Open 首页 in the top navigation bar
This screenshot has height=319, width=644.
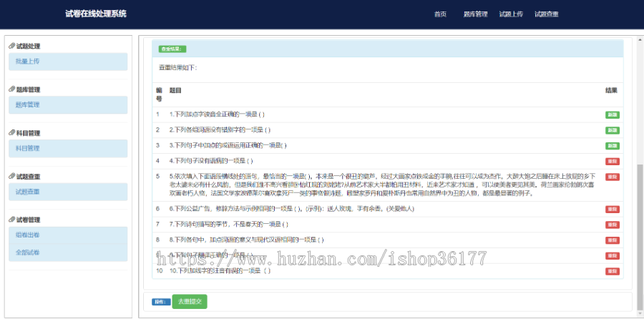tap(440, 14)
